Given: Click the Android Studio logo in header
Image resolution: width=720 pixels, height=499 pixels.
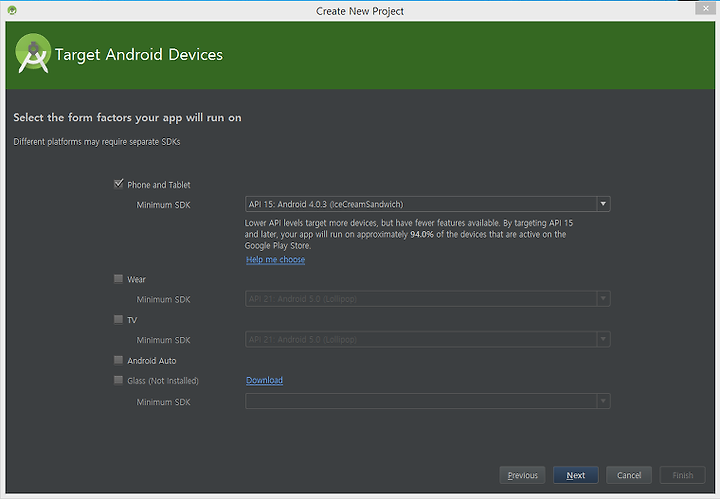Looking at the screenshot, I should pos(33,54).
